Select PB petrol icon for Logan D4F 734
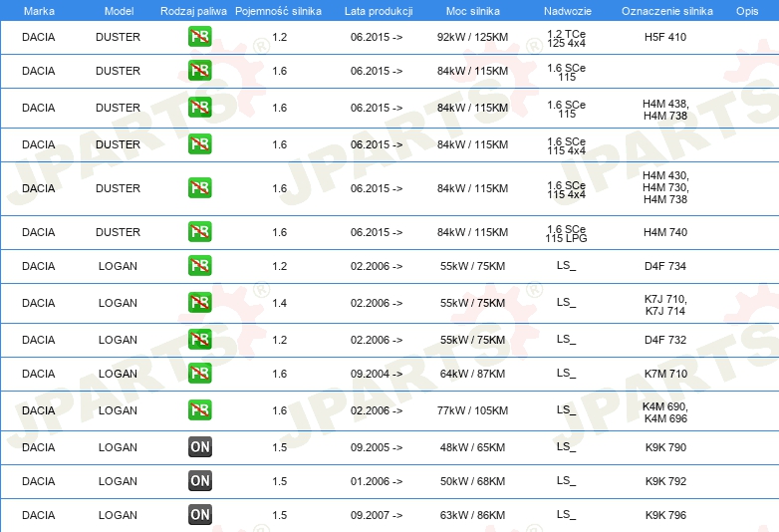Viewport: 779px width, 532px height. coord(199,265)
